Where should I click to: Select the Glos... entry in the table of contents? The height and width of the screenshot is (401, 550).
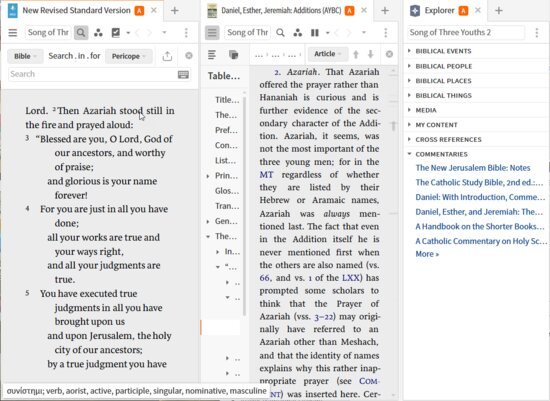[x=227, y=191]
